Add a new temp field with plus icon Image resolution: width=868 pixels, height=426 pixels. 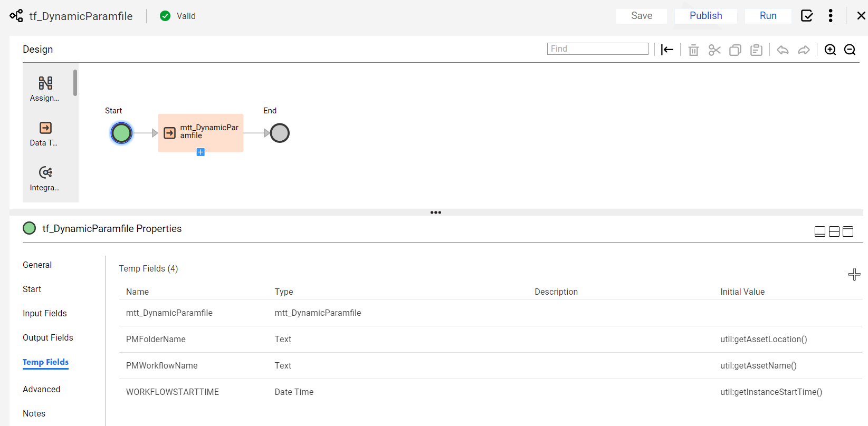854,274
